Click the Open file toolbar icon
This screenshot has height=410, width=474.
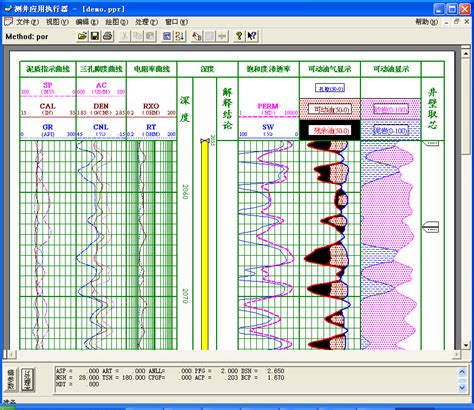pos(82,36)
